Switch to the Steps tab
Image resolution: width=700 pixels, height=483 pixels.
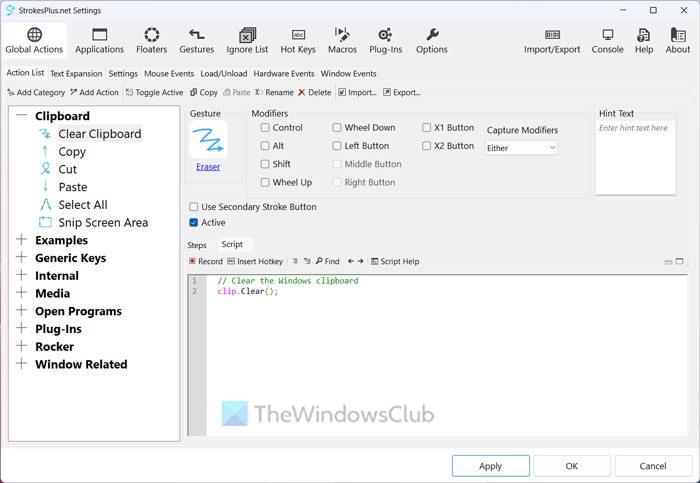(197, 245)
